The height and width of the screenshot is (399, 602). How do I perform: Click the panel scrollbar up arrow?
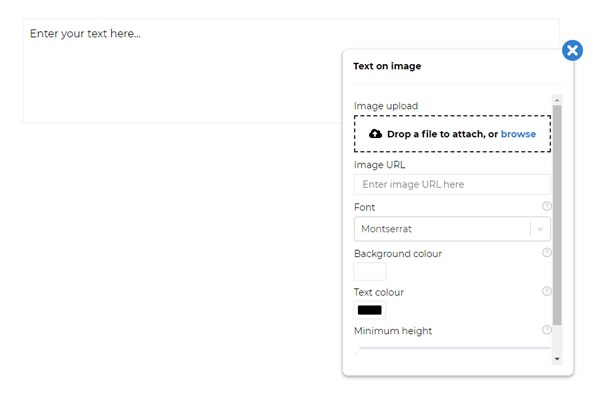click(x=557, y=100)
